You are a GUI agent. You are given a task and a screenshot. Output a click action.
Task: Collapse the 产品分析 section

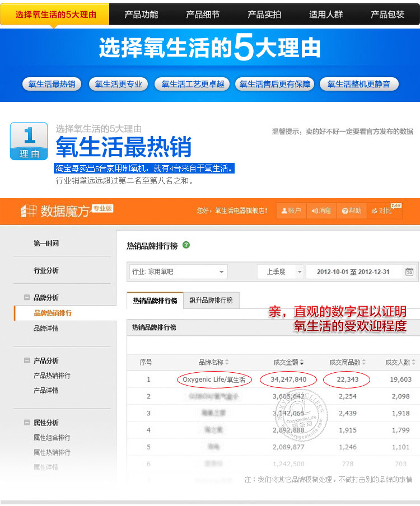(x=27, y=360)
